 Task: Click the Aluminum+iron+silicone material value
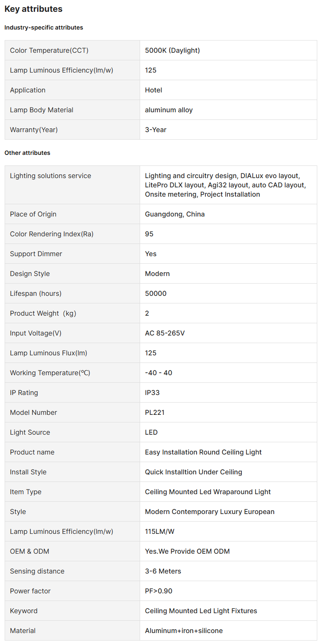184,630
